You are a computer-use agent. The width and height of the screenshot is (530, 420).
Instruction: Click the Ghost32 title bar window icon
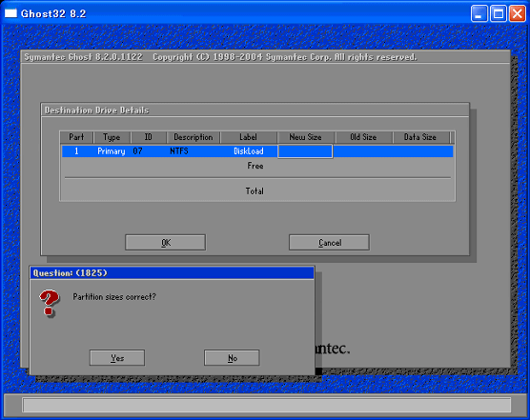pos(10,13)
